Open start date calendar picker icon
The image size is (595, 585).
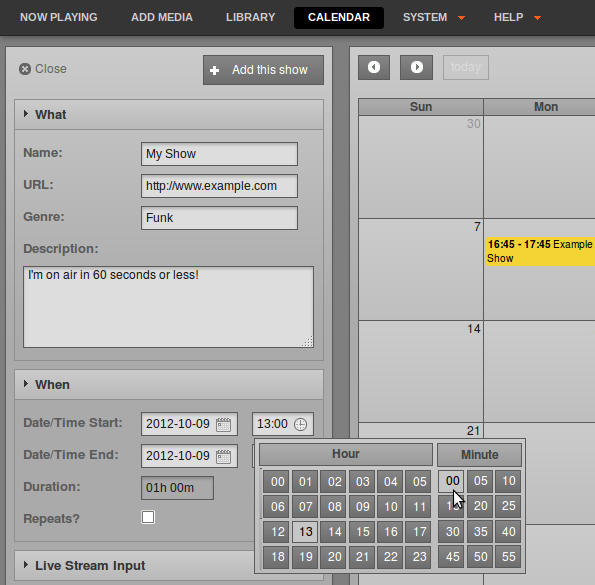223,424
